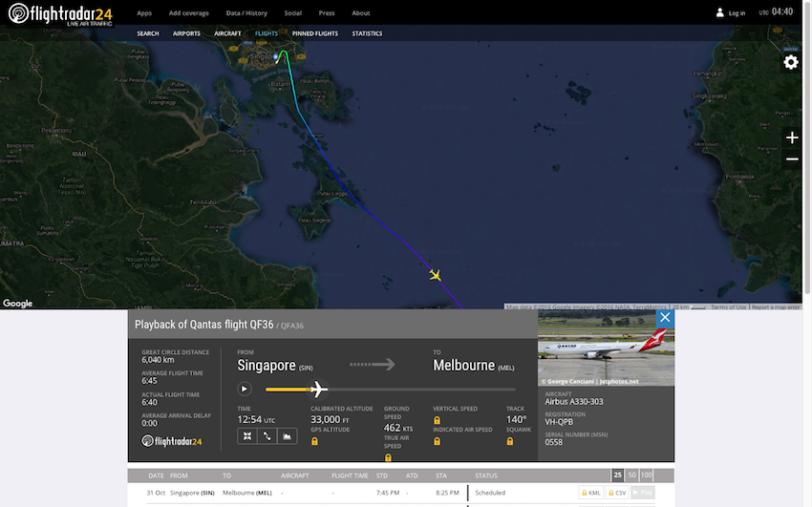812x507 pixels.
Task: Click the user Log in icon
Action: pyautogui.click(x=720, y=13)
